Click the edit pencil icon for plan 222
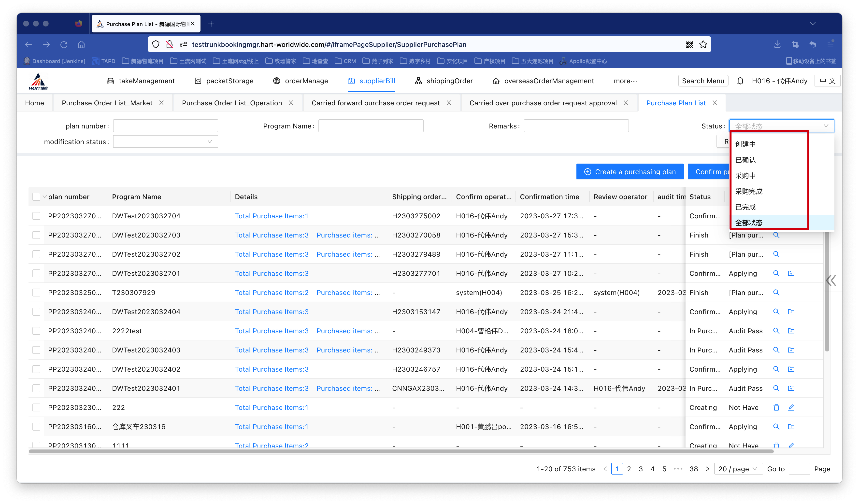 point(791,407)
